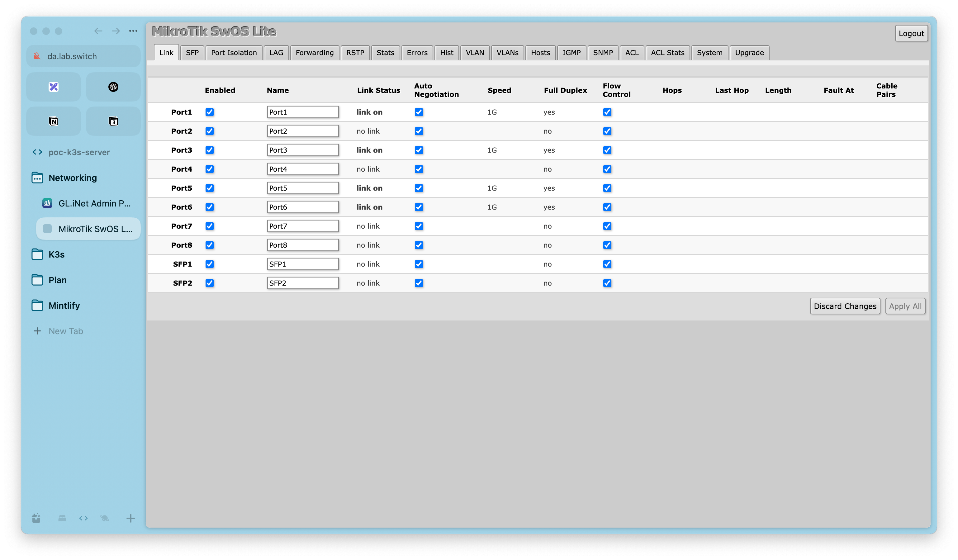Switch to the GL.iNet Admin Panel tab
The image size is (958, 560).
(88, 203)
